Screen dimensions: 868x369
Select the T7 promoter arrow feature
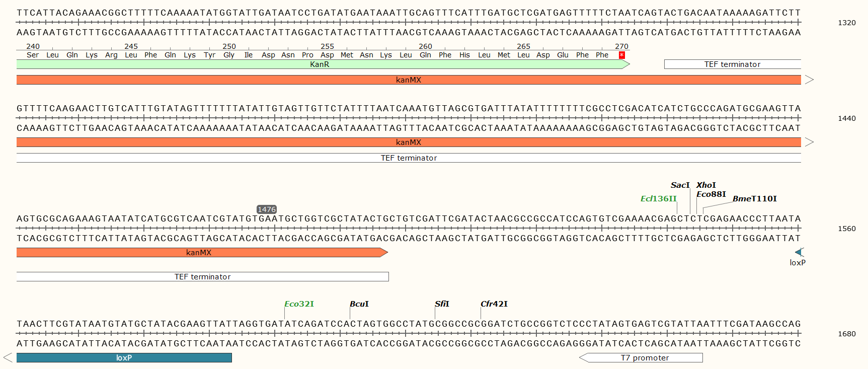click(x=644, y=357)
